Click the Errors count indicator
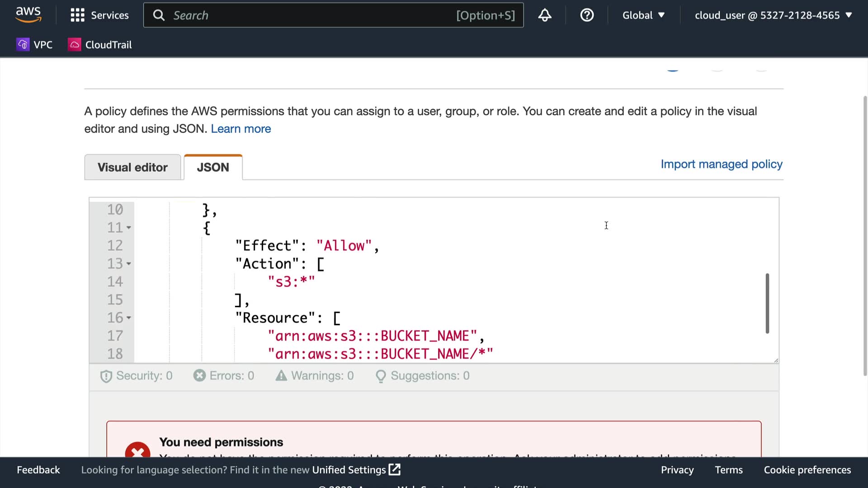This screenshot has height=488, width=868. point(224,375)
